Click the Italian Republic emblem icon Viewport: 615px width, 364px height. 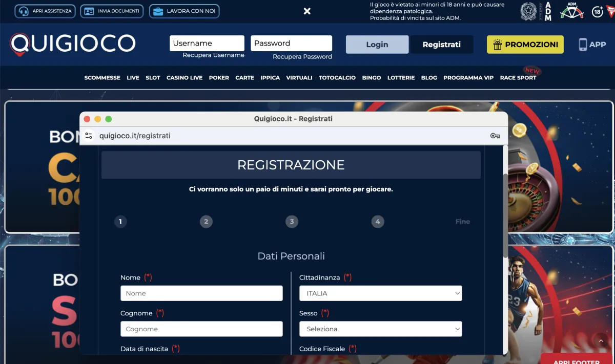pos(528,11)
